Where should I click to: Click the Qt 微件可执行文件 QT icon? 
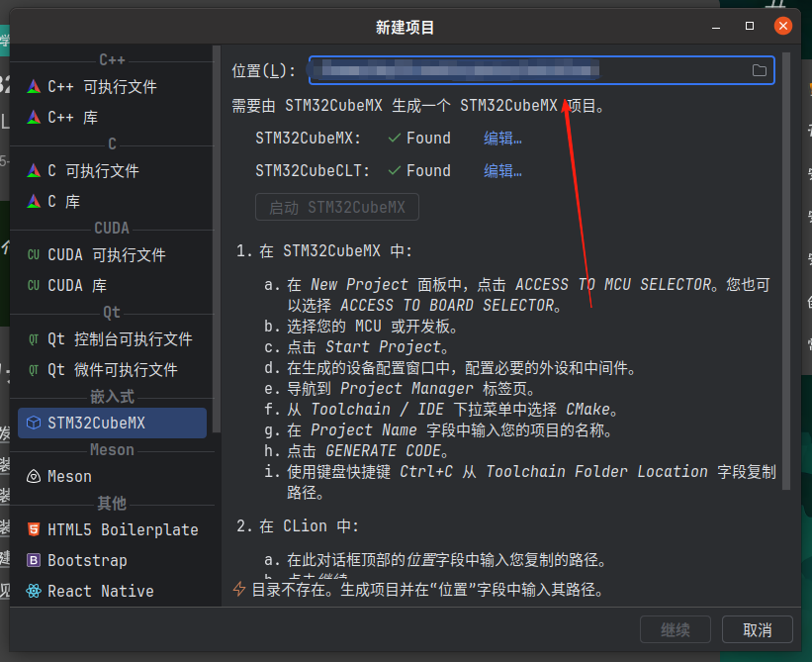click(x=34, y=369)
